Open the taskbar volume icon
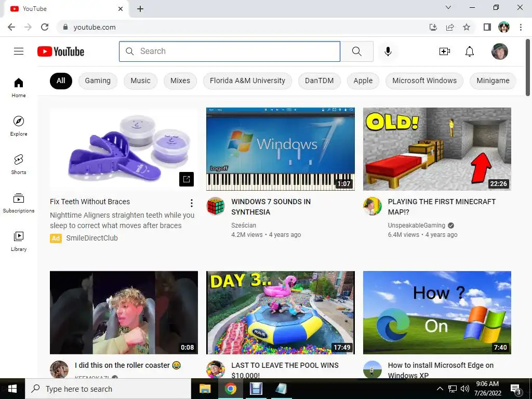 [464, 389]
